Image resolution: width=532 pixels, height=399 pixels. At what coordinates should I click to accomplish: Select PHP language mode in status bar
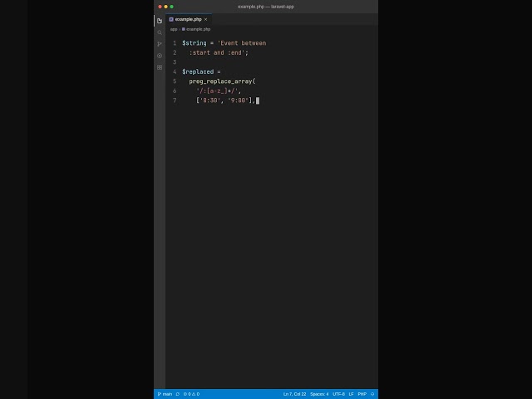(362, 394)
